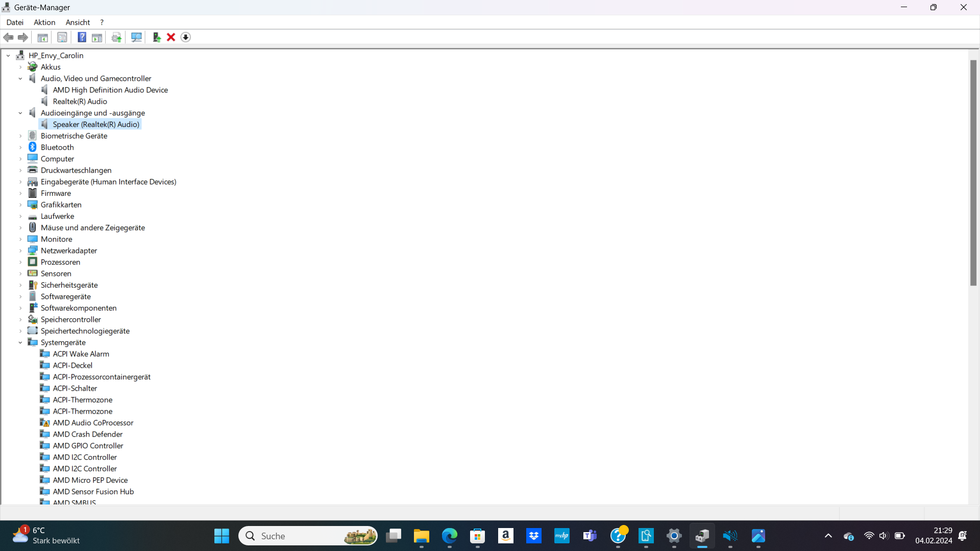The width and height of the screenshot is (980, 551).
Task: Collapse the Systemgeräte category
Action: (20, 342)
